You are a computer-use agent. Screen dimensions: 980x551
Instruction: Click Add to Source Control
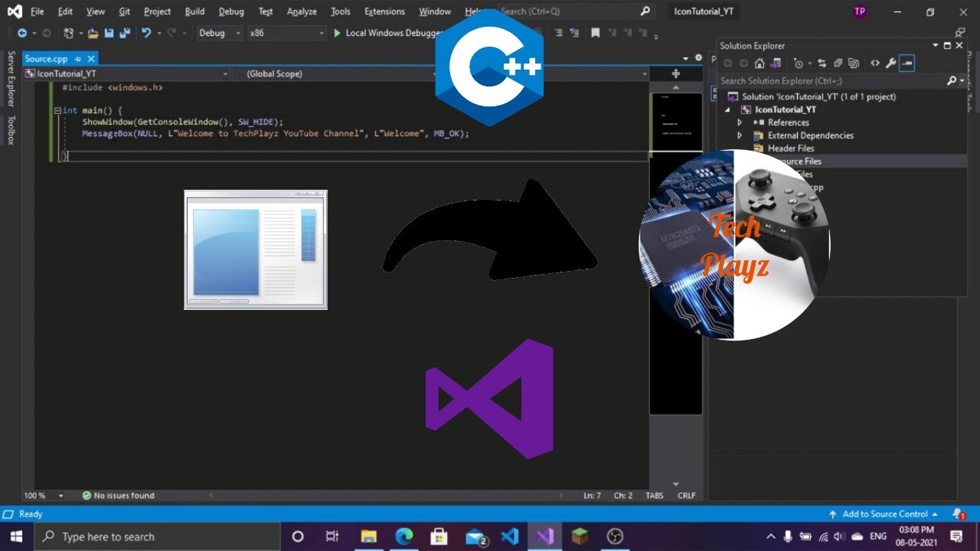tap(884, 514)
